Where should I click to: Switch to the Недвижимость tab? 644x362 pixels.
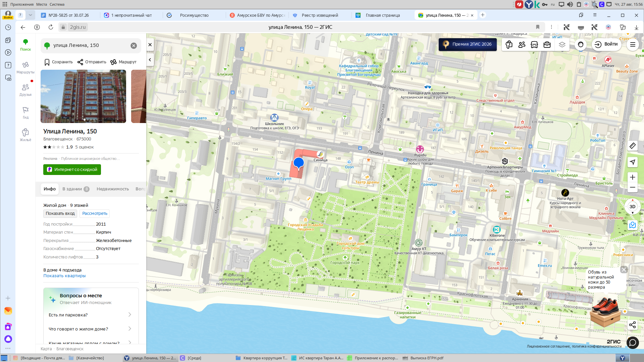click(x=113, y=189)
